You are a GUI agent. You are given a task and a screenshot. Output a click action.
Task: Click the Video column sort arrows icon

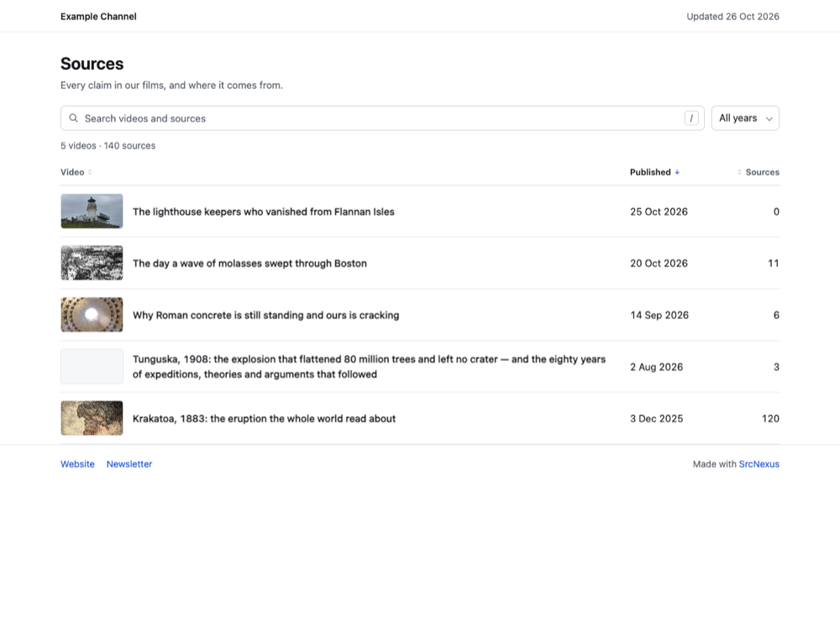tap(90, 172)
